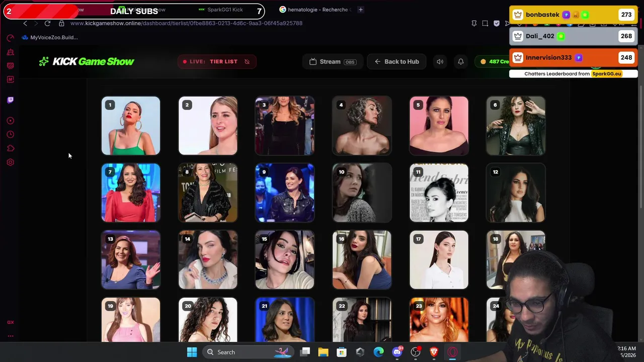
Task: Select tier list portrait number 23
Action: (x=439, y=320)
